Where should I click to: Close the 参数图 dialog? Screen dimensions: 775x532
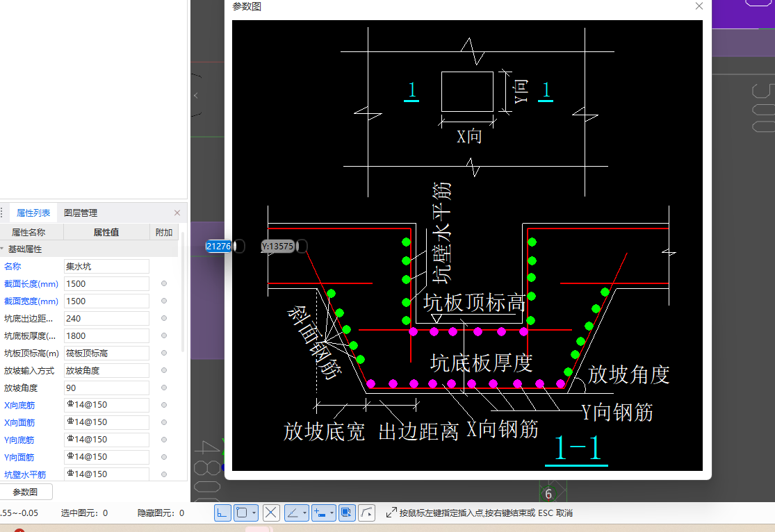[x=699, y=6]
